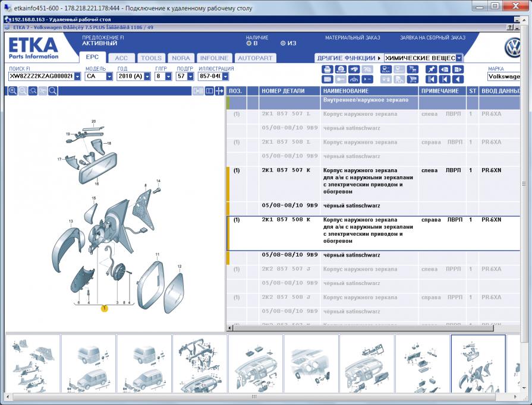Screen dimensions: 532x405
Task: Click the disc toolbar icon
Action: 341,69
